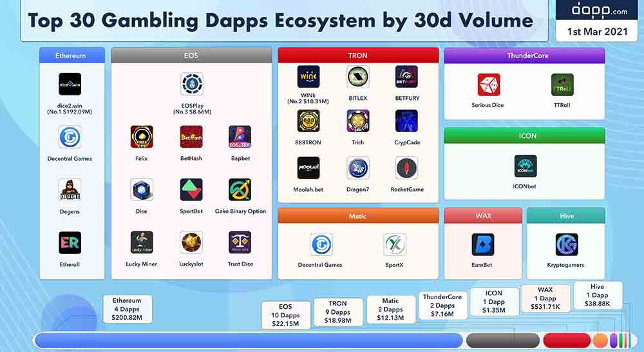Select the Degens app icon
This screenshot has height=352, width=644.
coord(70,190)
